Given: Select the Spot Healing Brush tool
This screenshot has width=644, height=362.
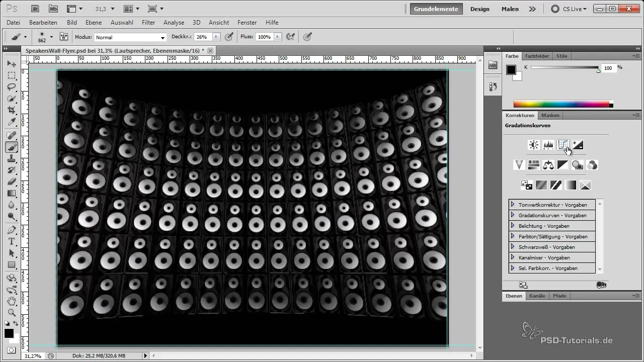Looking at the screenshot, I should point(12,135).
